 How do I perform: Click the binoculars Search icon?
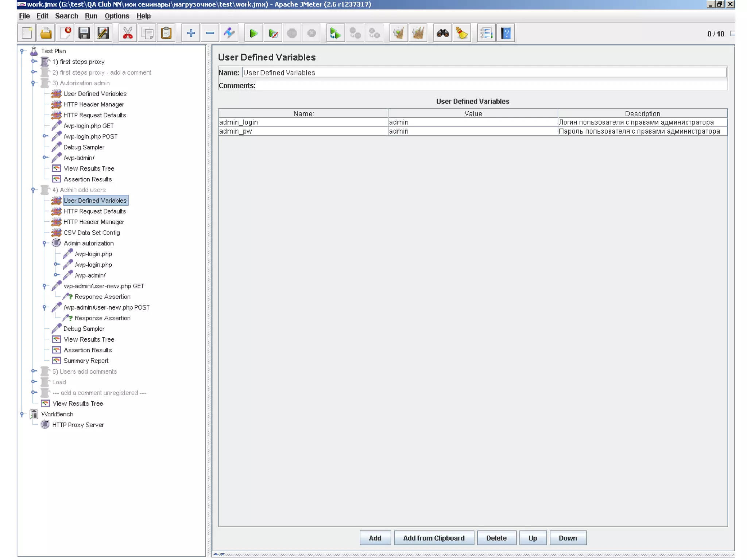coord(442,34)
